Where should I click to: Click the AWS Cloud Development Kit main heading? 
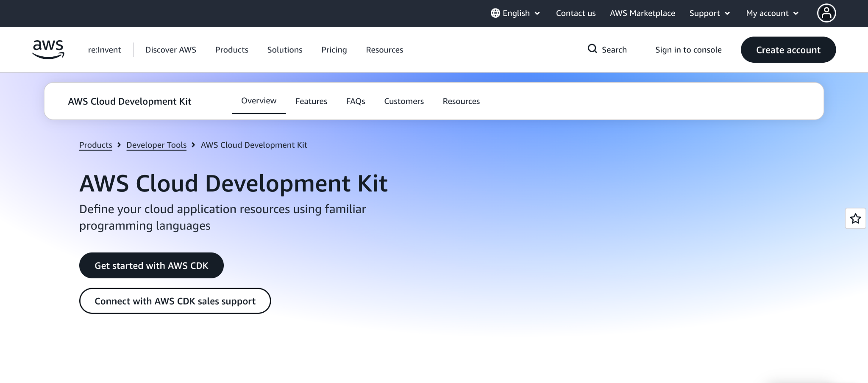234,183
